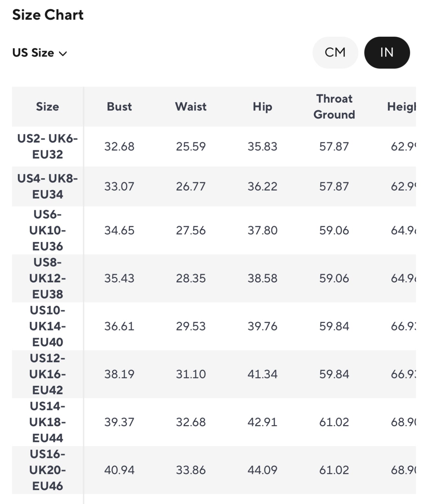Select the US14- UK18- EU44 size row
This screenshot has height=504, width=428.
[47, 422]
